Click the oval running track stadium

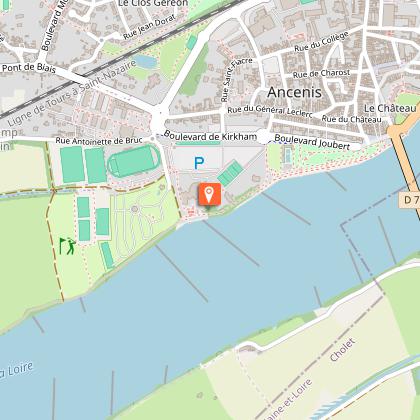coord(134,161)
